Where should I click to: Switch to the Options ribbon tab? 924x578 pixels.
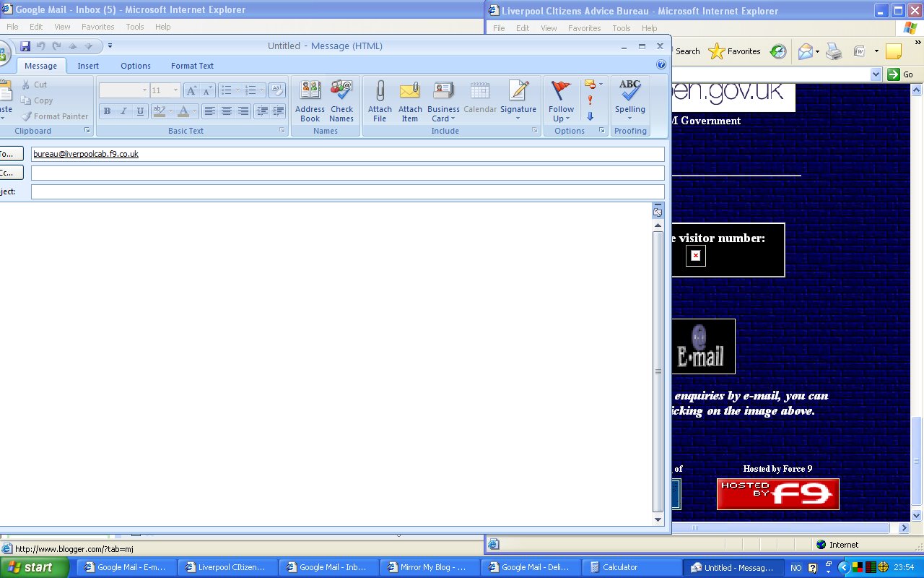click(136, 66)
